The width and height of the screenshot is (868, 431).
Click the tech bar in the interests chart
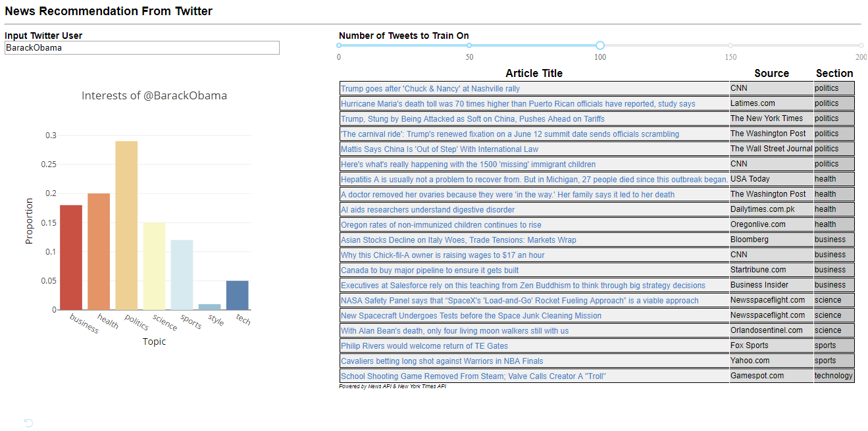click(238, 295)
